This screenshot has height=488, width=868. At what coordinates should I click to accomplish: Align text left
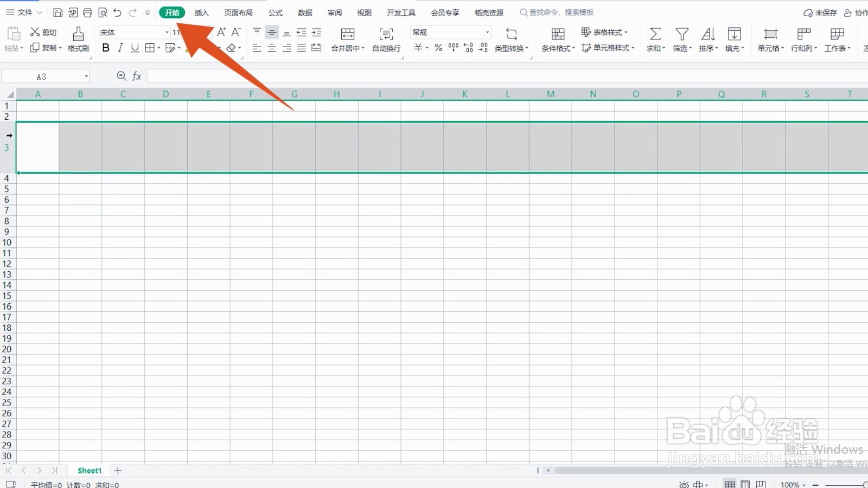(257, 48)
